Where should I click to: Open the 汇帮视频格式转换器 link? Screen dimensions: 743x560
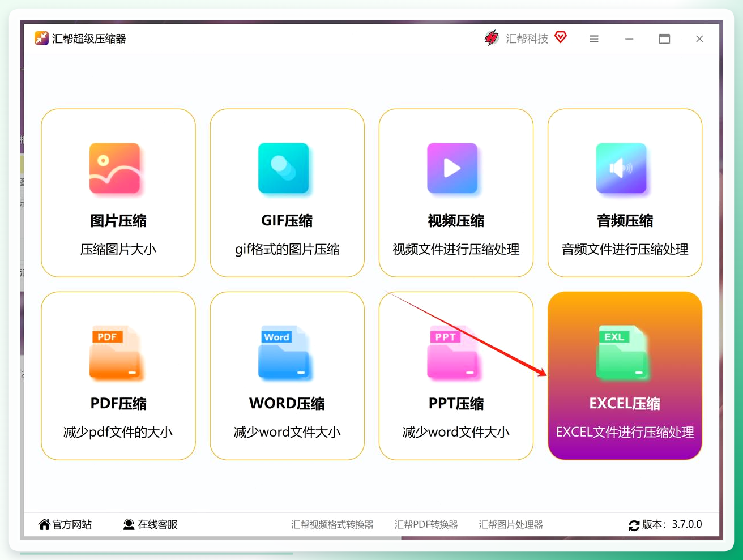pyautogui.click(x=332, y=525)
